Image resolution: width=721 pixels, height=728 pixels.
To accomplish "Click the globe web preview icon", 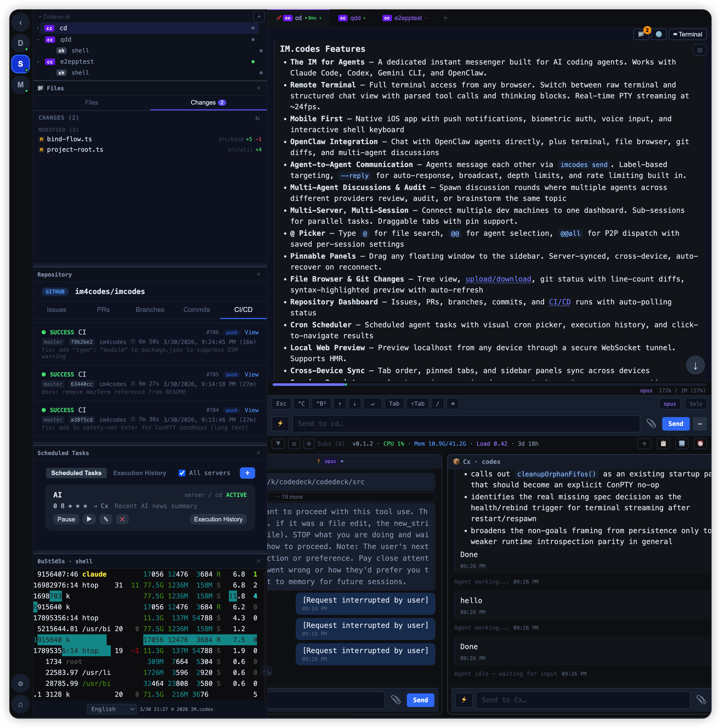I will click(659, 34).
